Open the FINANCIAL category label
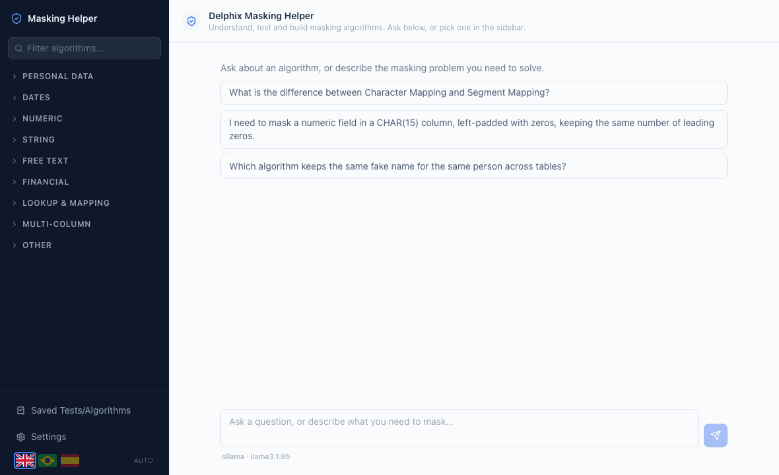The height and width of the screenshot is (475, 779). [46, 182]
